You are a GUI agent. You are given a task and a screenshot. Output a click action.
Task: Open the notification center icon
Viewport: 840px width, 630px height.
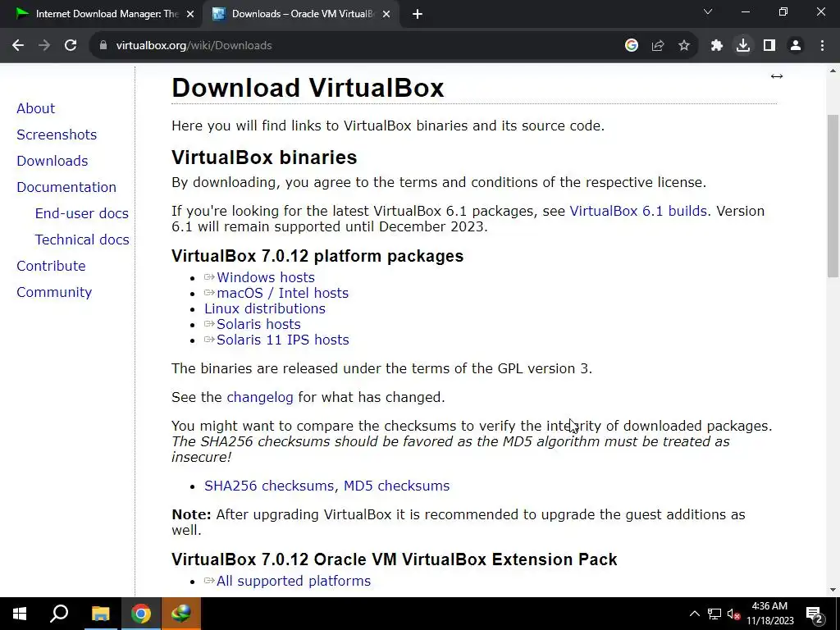(814, 614)
